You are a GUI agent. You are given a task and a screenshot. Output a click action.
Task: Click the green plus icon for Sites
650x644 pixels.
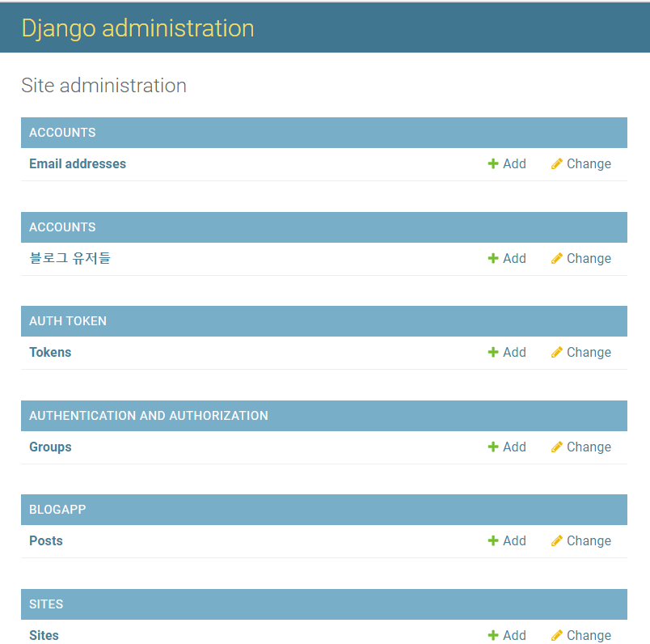493,635
